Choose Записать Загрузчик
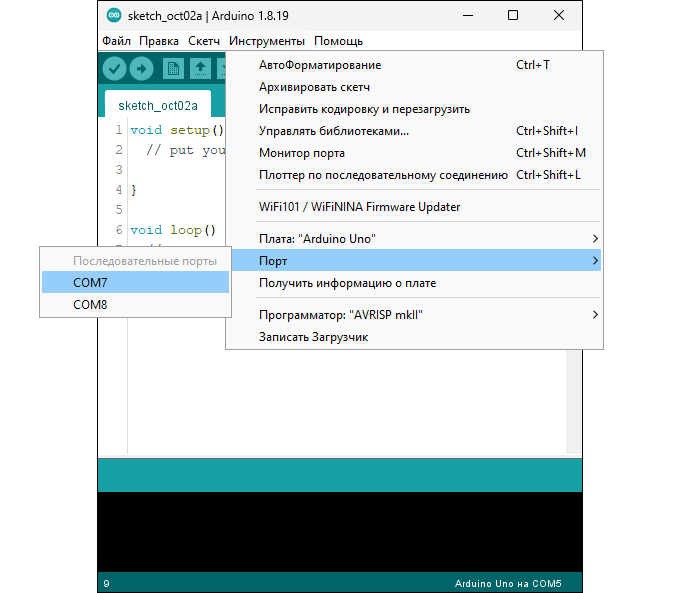Viewport: 680px width, 593px height. [414, 337]
